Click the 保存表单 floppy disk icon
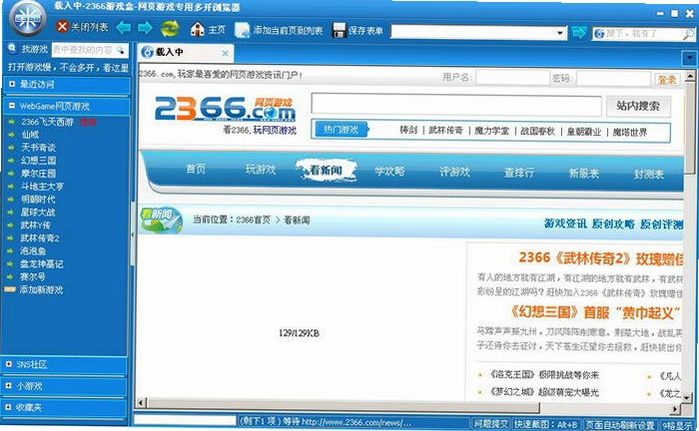Viewport: 699px width, 431px height. click(339, 30)
